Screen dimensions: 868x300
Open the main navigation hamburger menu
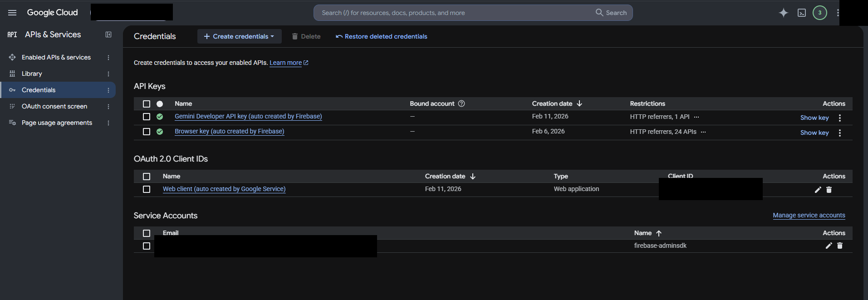[x=12, y=13]
